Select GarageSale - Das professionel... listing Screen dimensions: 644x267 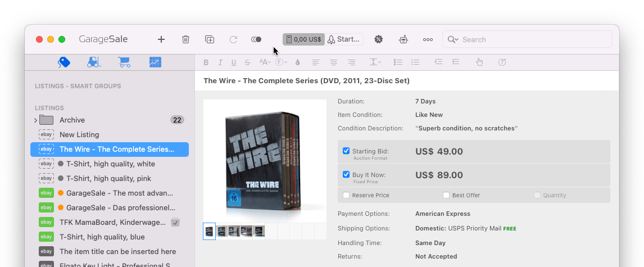[110, 208]
